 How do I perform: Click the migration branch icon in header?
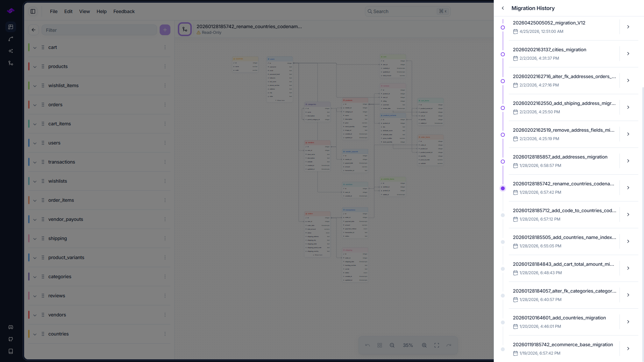click(185, 29)
